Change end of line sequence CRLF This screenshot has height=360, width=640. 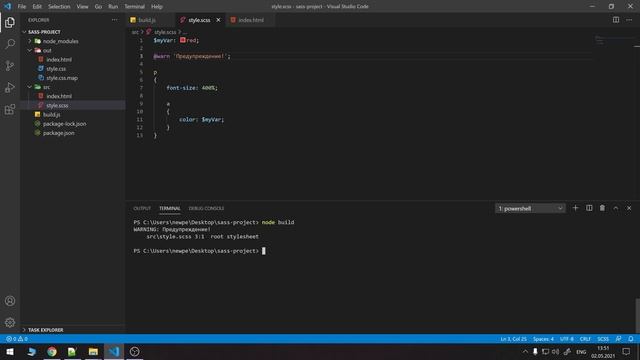tap(585, 339)
